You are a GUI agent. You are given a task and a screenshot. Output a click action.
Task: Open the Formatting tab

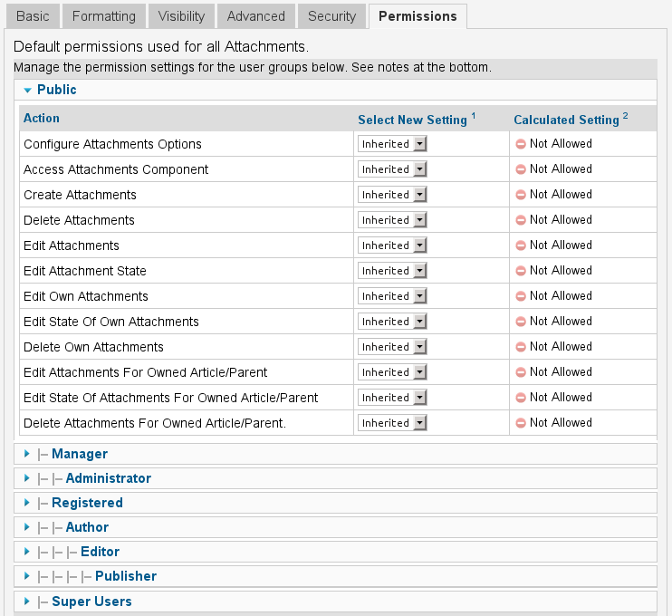pos(103,16)
